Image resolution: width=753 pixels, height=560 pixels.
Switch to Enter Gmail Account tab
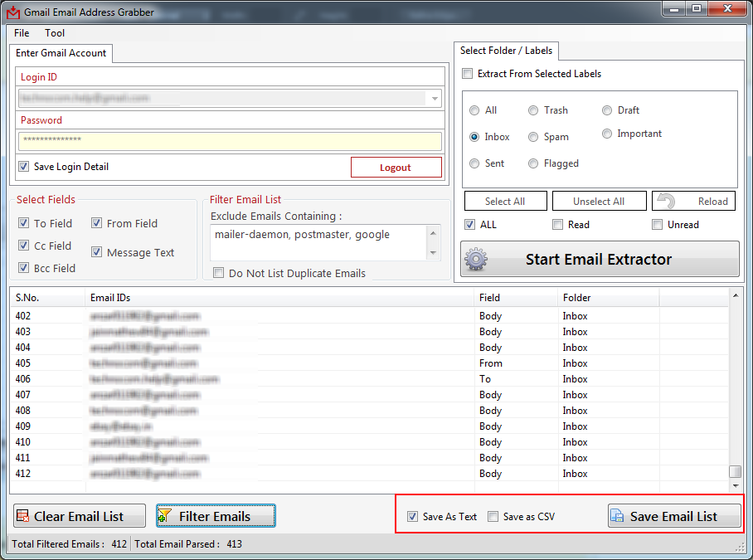click(x=61, y=53)
